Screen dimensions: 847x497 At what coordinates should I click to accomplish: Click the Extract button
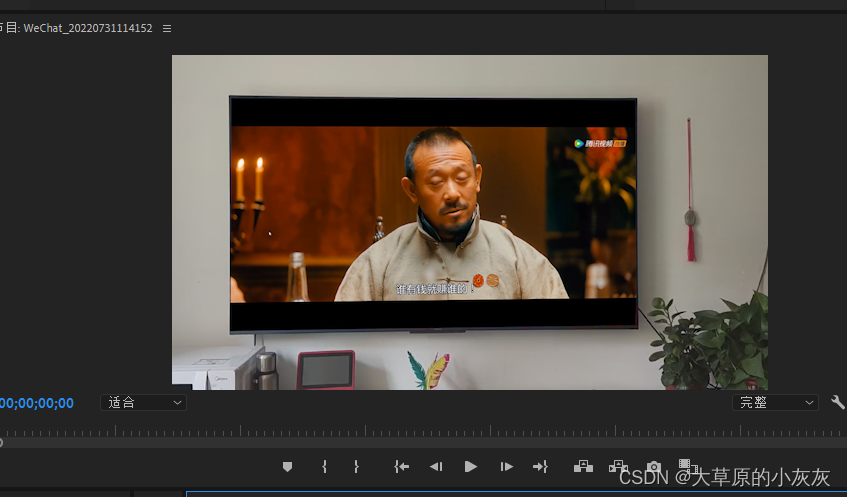point(618,466)
